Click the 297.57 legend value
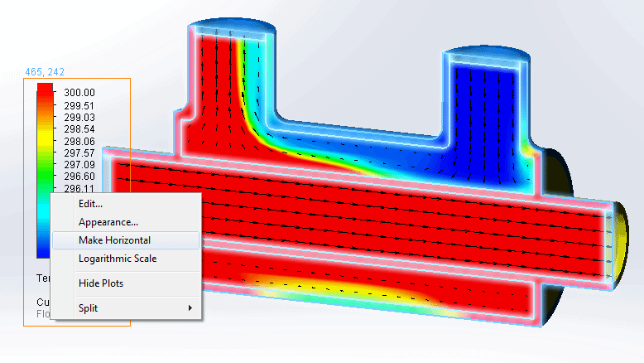644x363 pixels. coord(79,153)
